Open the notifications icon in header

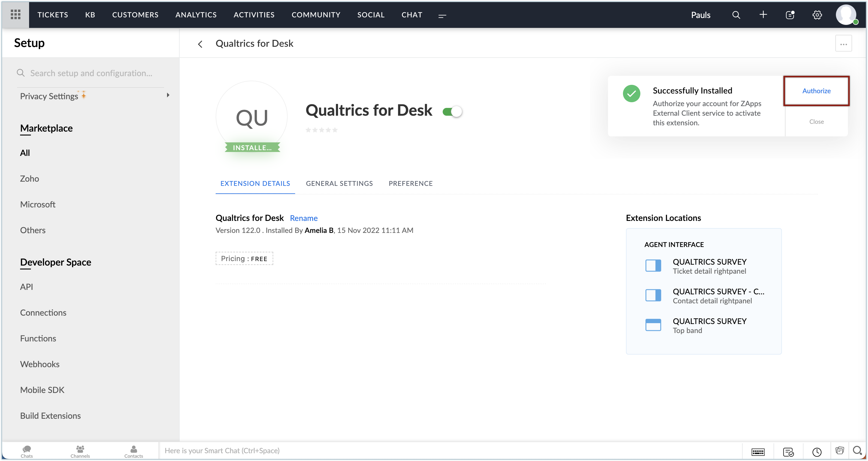click(x=790, y=15)
